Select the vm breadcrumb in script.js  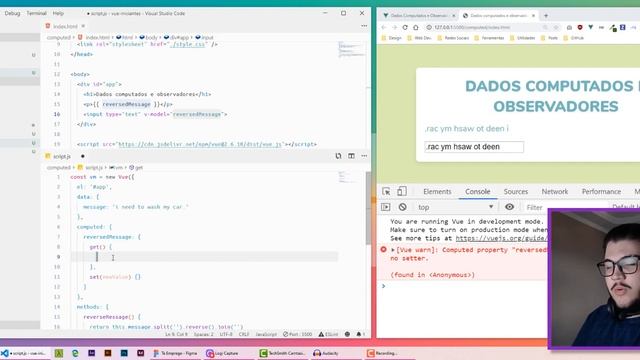pos(116,167)
